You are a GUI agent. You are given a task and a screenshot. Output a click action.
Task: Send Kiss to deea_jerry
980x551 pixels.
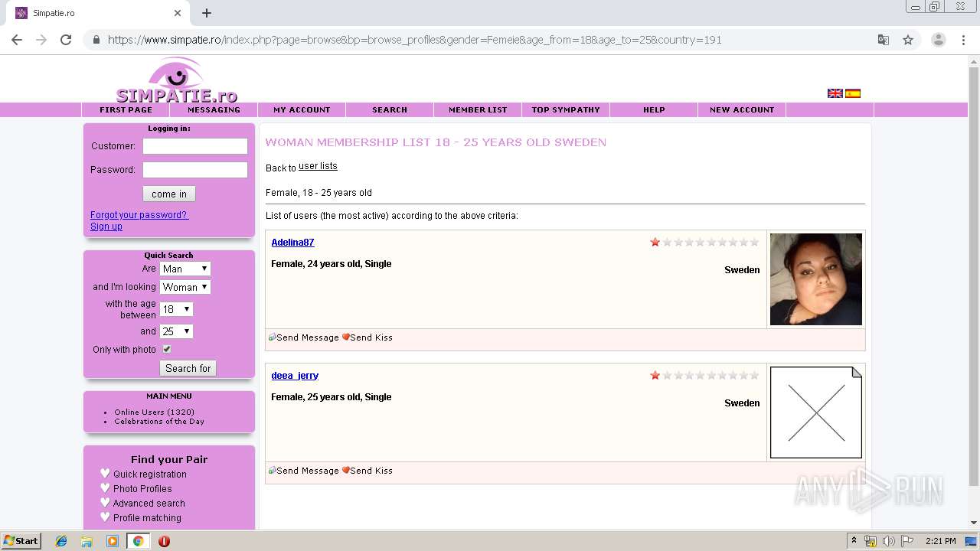367,471
